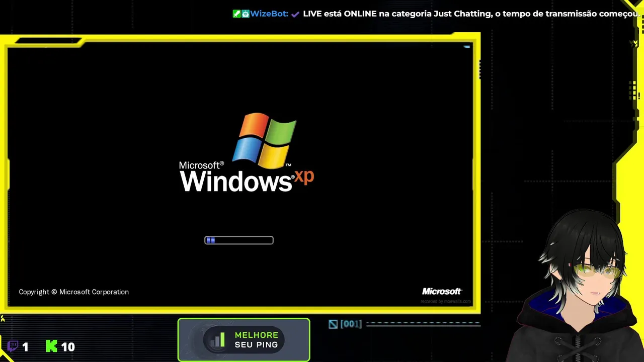Click the Windows XP boot progress bar

[239, 240]
